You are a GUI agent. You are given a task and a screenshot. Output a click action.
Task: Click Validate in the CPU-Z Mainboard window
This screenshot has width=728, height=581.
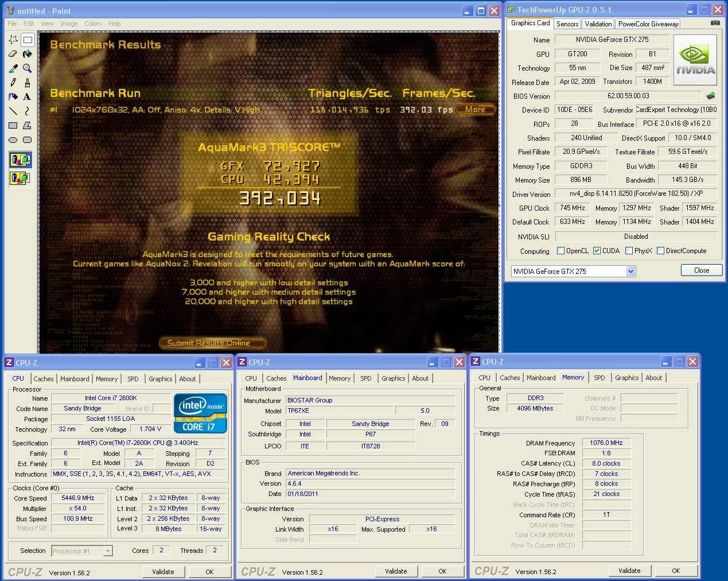(396, 571)
